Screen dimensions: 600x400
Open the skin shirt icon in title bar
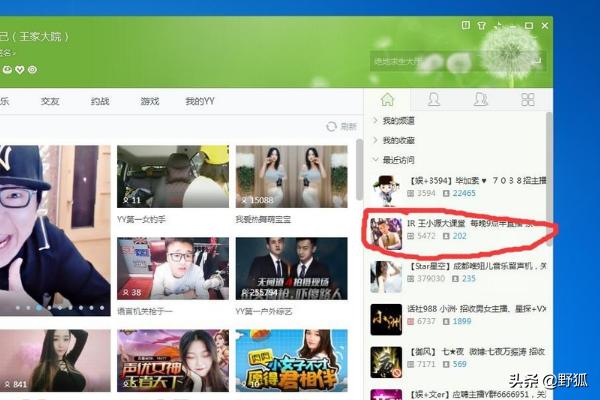[481, 26]
